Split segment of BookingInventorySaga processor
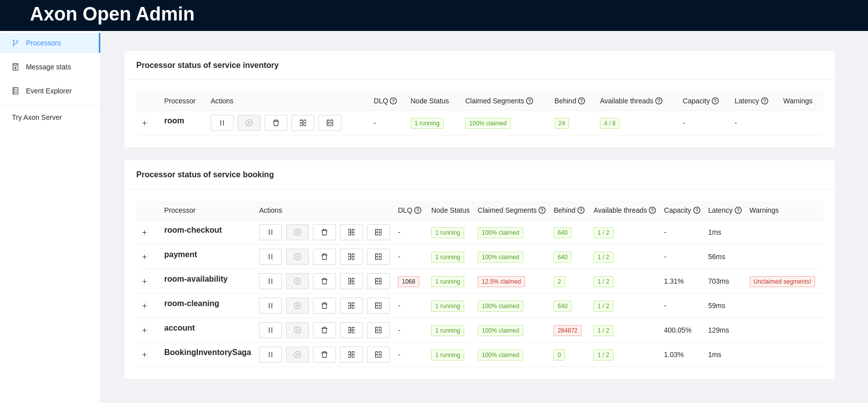868x403 pixels. tap(351, 355)
